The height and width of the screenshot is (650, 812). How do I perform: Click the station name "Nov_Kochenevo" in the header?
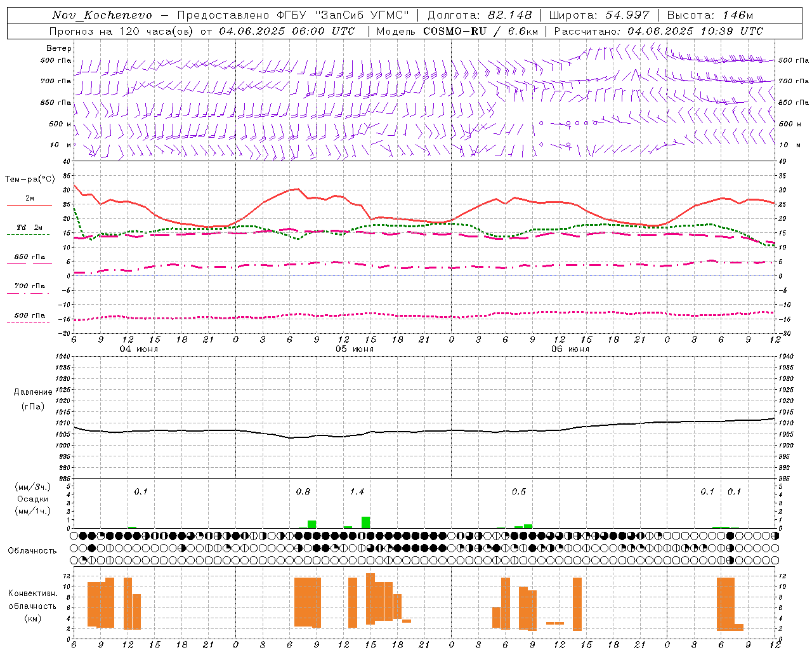[x=102, y=15]
